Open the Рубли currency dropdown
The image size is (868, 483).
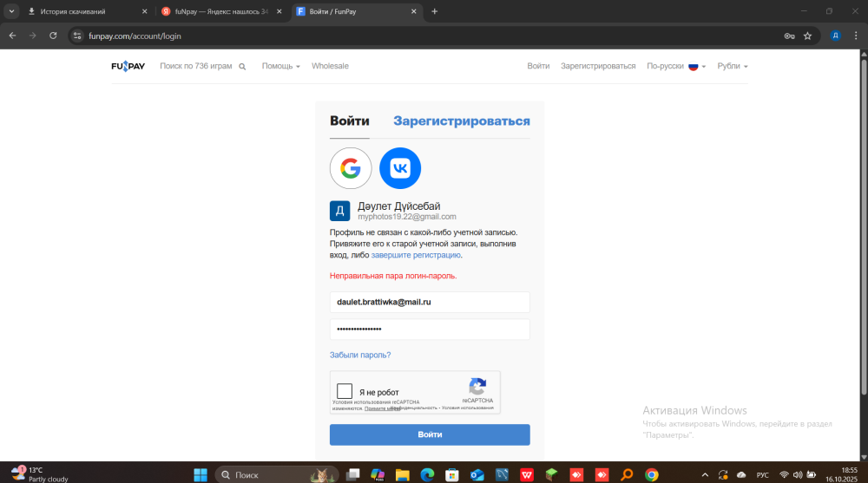click(x=733, y=67)
